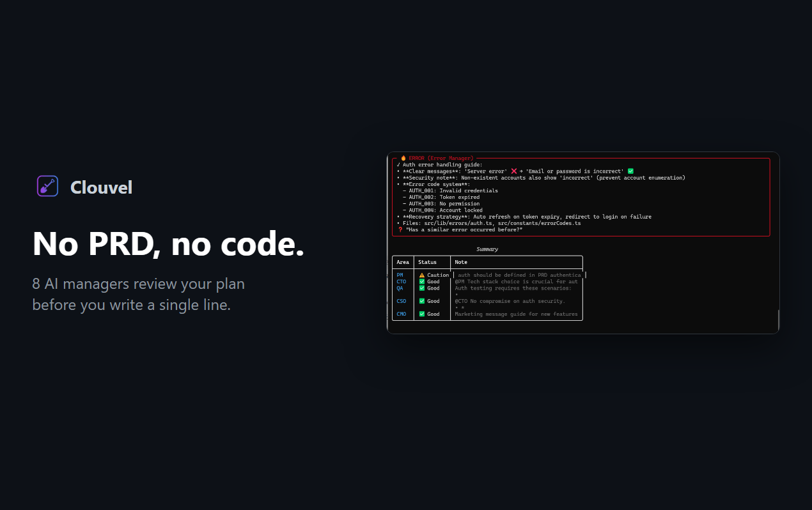
Task: Click 'QA' in the Area column
Action: click(400, 288)
